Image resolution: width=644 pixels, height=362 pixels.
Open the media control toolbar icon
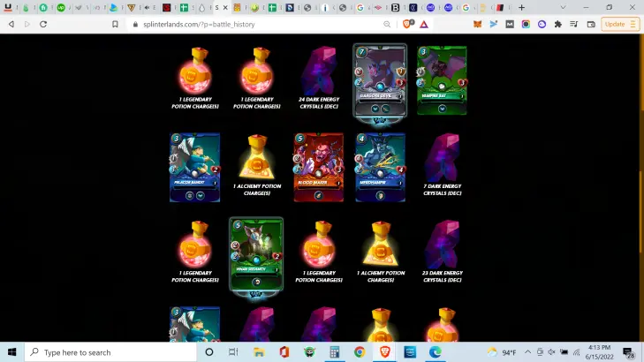click(573, 24)
